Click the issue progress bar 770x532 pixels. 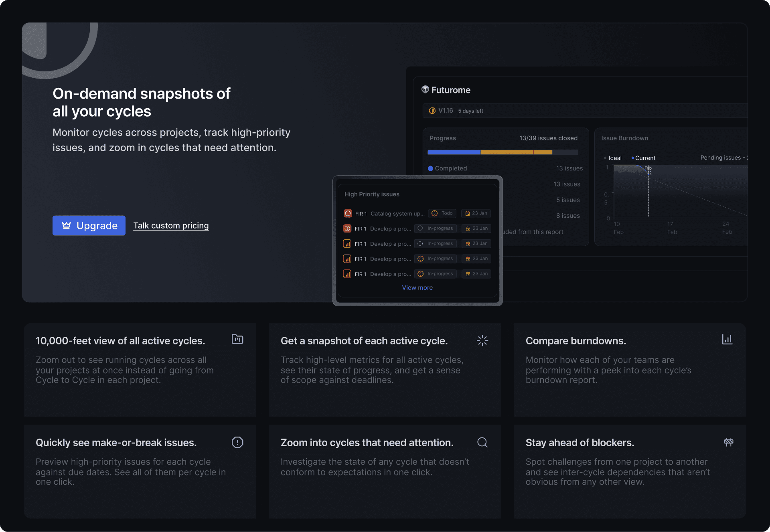pyautogui.click(x=503, y=152)
